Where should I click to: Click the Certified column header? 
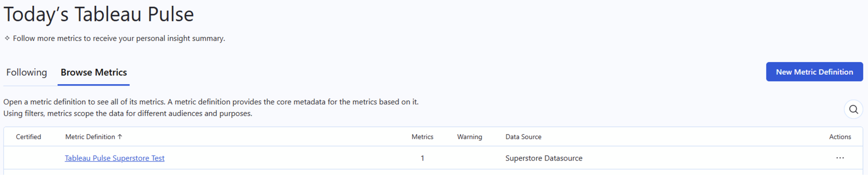tap(28, 137)
